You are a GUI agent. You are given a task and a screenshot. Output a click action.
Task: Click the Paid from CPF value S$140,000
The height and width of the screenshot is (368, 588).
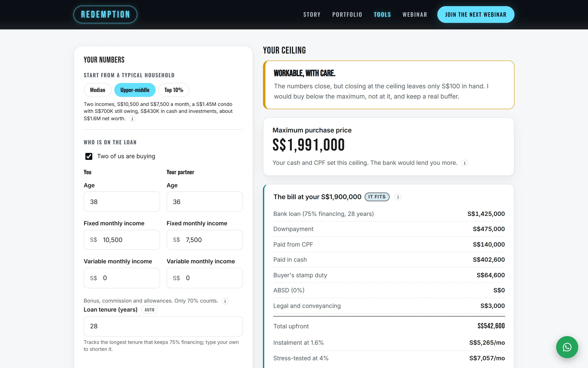[489, 244]
